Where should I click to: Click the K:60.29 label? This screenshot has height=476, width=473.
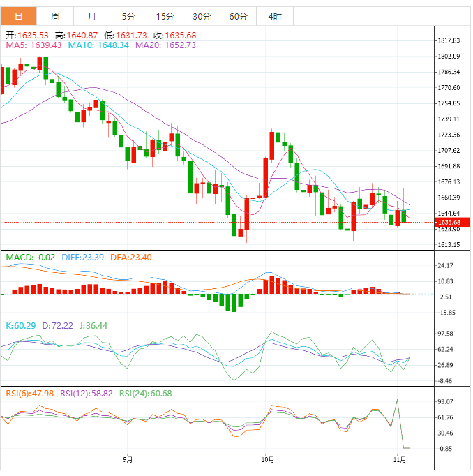(x=21, y=326)
